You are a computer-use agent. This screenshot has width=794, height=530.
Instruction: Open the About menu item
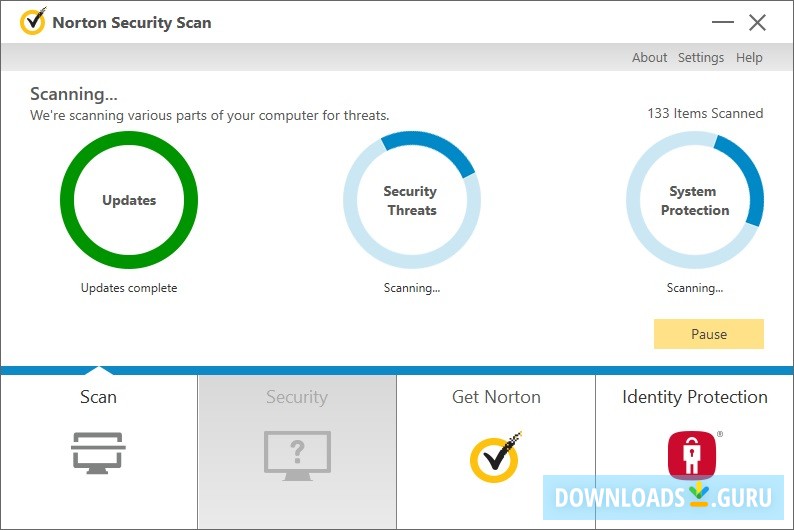point(649,58)
